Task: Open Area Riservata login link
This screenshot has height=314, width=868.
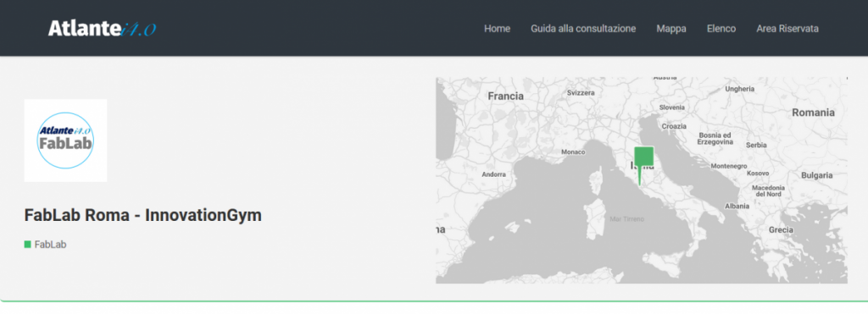Action: pyautogui.click(x=787, y=29)
